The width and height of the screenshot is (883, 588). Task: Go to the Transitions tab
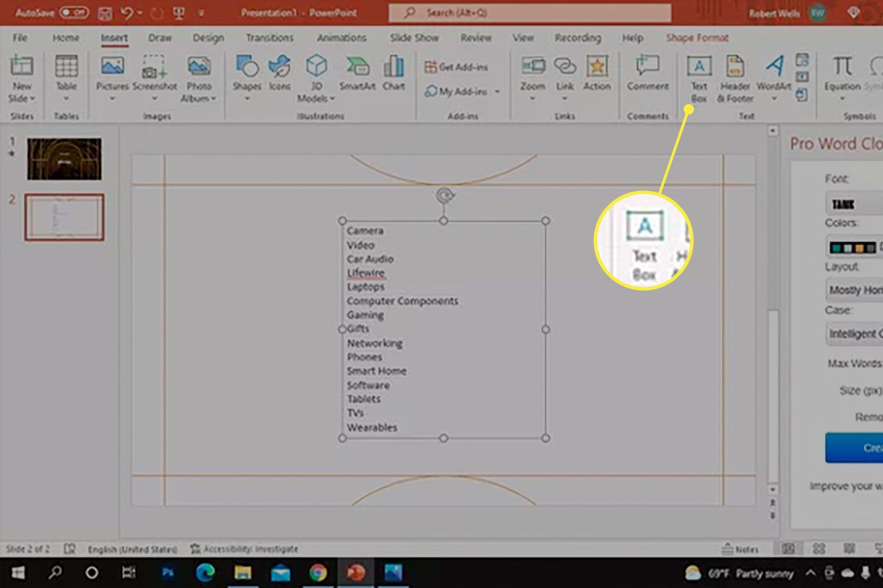[270, 38]
